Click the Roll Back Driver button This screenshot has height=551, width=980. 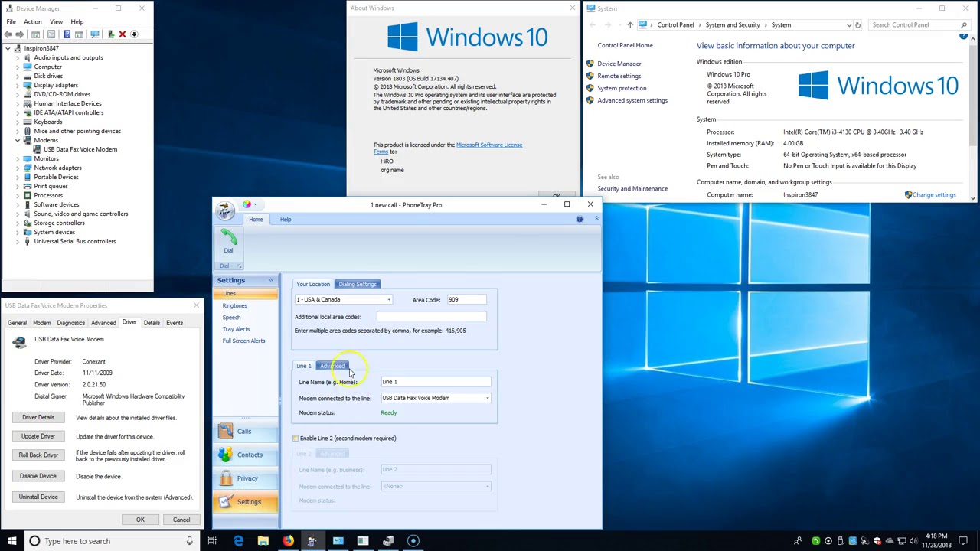click(38, 455)
